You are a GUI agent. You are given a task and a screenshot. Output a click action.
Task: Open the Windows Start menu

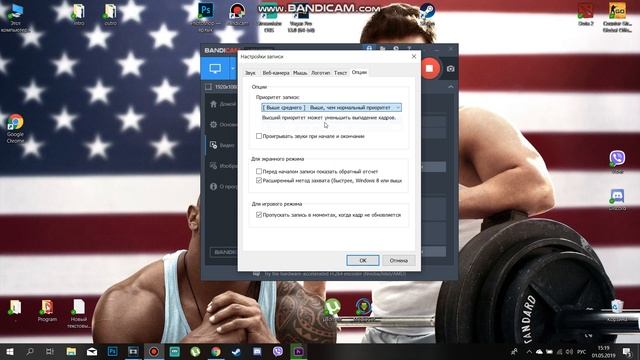tap(9, 351)
